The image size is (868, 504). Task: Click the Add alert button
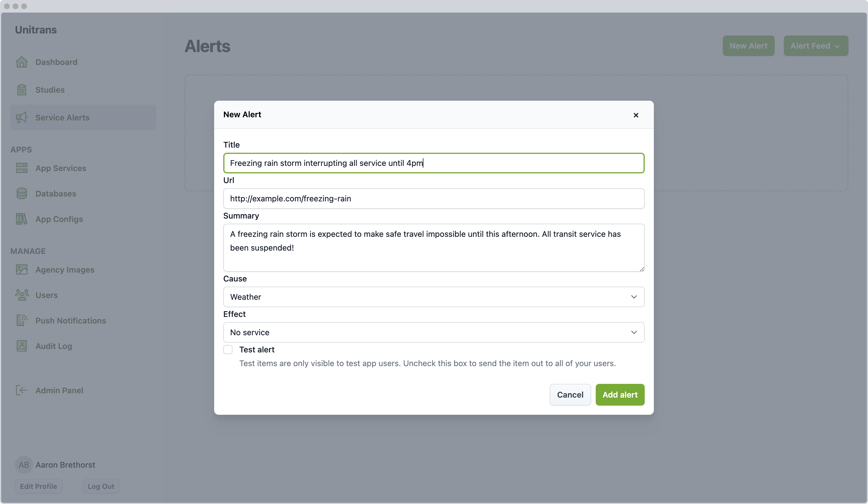click(620, 395)
